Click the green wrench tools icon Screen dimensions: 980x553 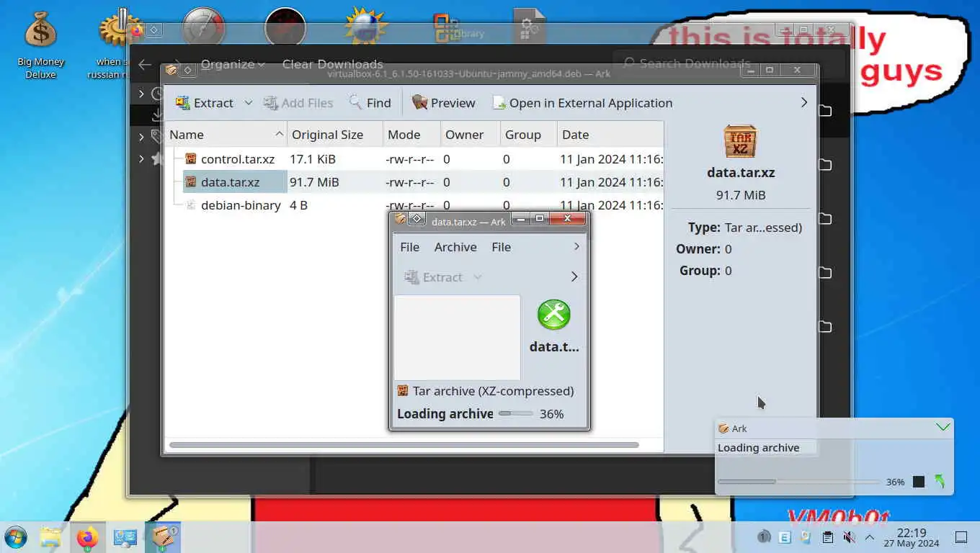pos(553,315)
